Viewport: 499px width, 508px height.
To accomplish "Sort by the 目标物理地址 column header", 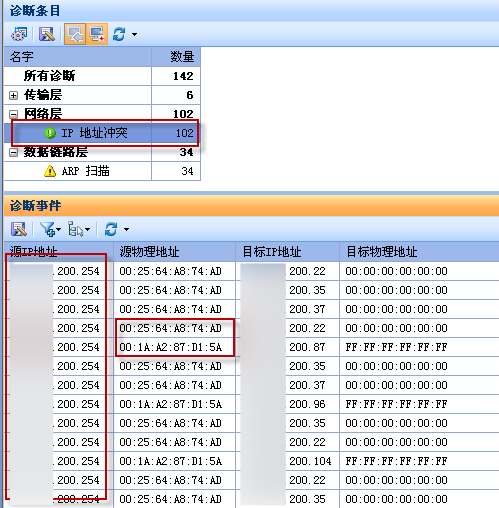I will (x=419, y=252).
